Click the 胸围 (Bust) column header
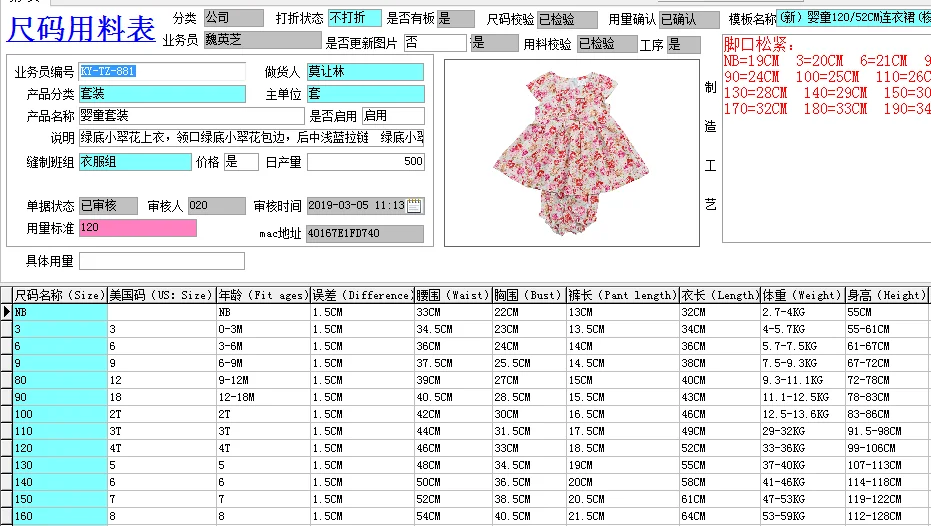 (x=529, y=295)
